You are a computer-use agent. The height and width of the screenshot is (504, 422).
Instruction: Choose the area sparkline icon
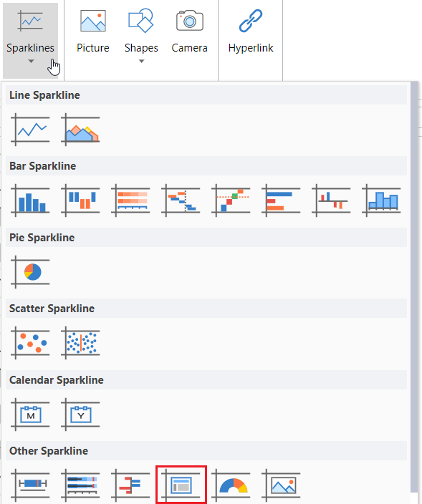pyautogui.click(x=80, y=129)
